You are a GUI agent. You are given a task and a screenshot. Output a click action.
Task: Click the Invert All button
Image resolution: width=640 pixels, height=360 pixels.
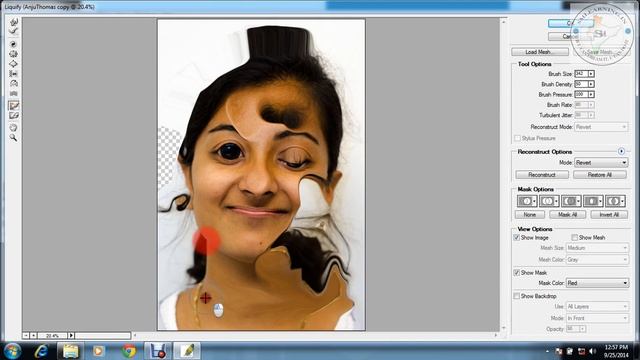tap(609, 215)
